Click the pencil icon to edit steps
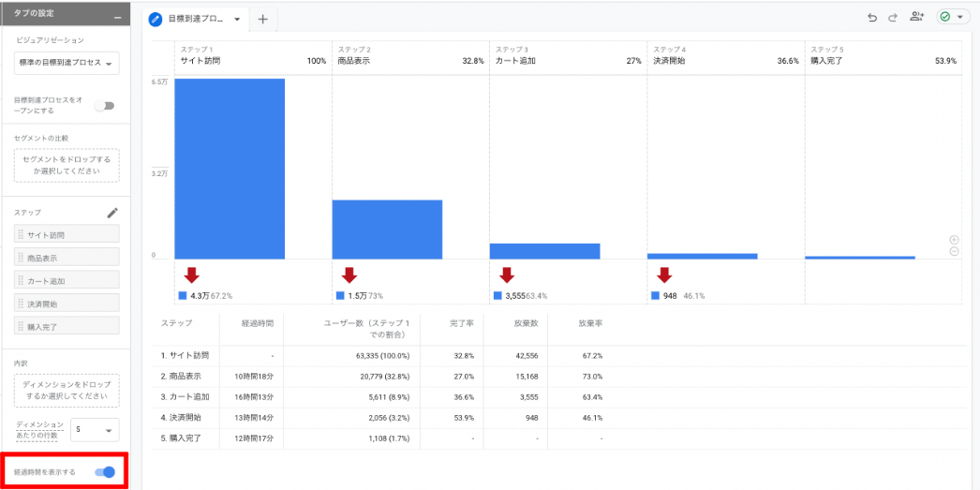This screenshot has height=490, width=980. tap(111, 213)
